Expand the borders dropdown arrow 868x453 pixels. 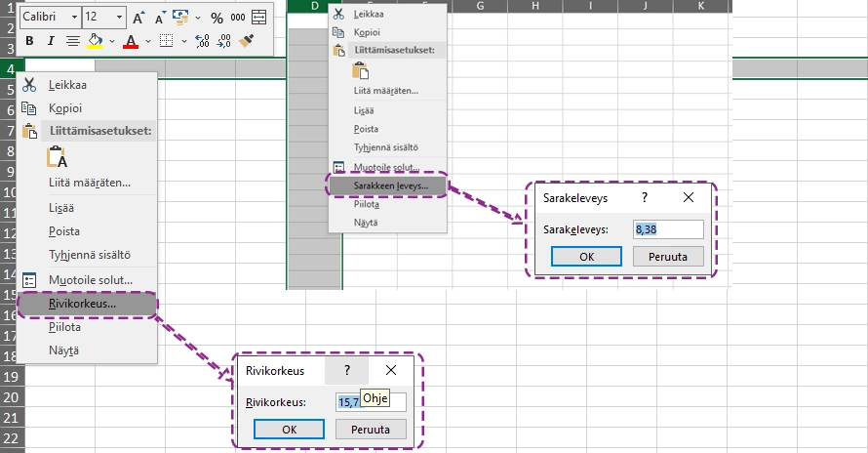point(182,41)
